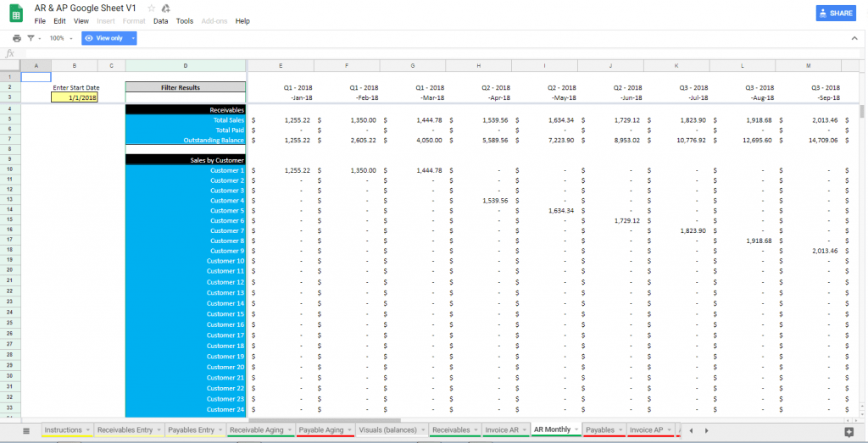The image size is (868, 443).
Task: Click the add to Drive icon
Action: point(165,8)
